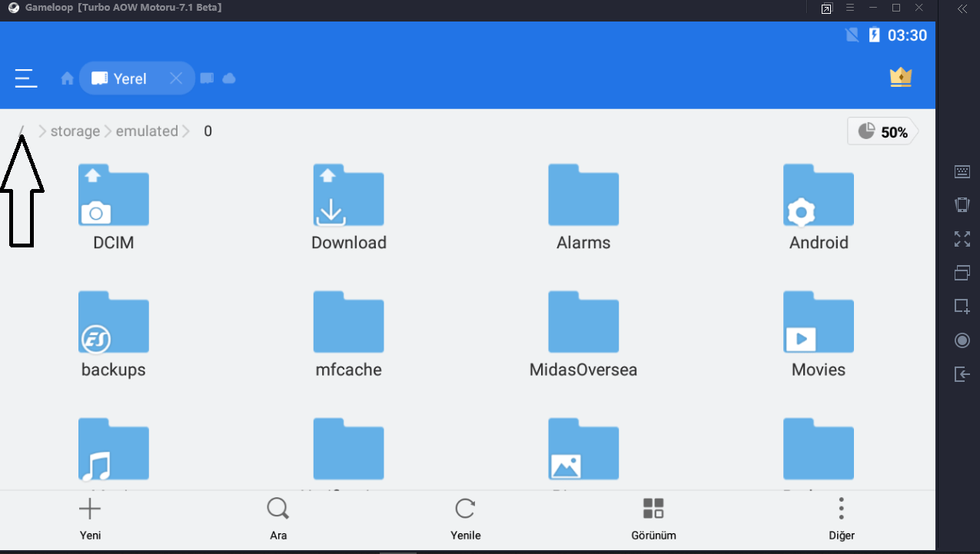The height and width of the screenshot is (554, 980).
Task: Open the Download folder
Action: (x=349, y=207)
